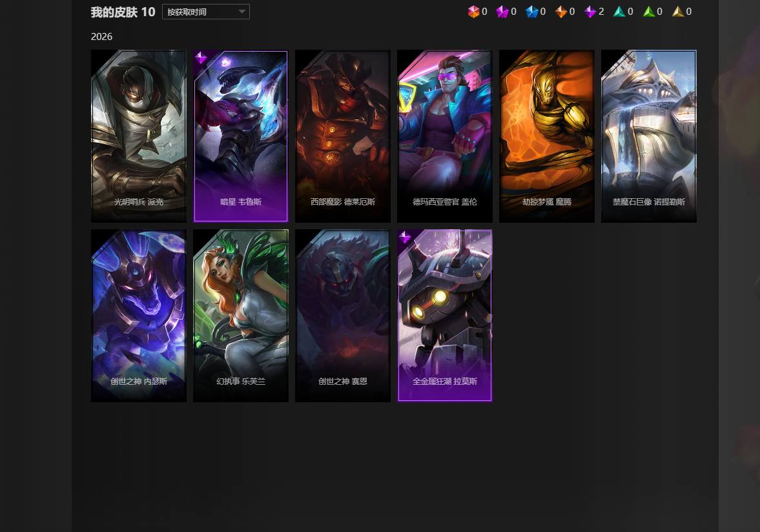Viewport: 760px width, 532px height.
Task: Click the blue pentagon gem rarity icon
Action: pos(531,12)
